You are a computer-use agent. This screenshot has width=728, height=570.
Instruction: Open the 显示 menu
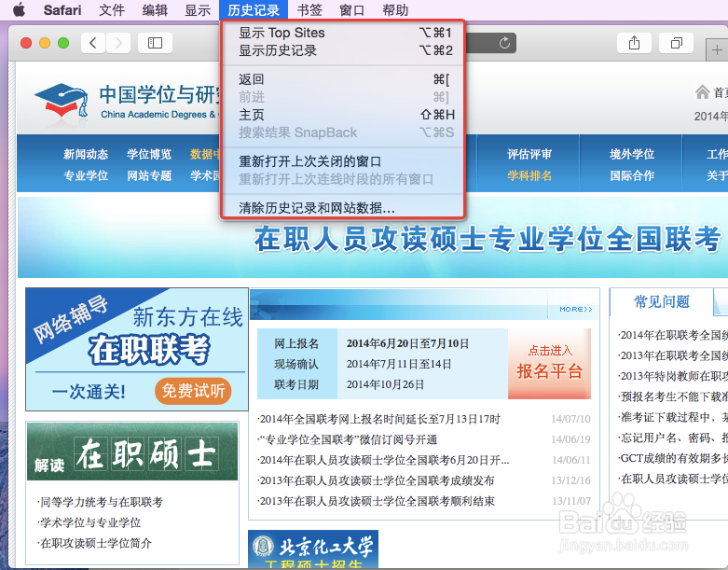(x=198, y=9)
